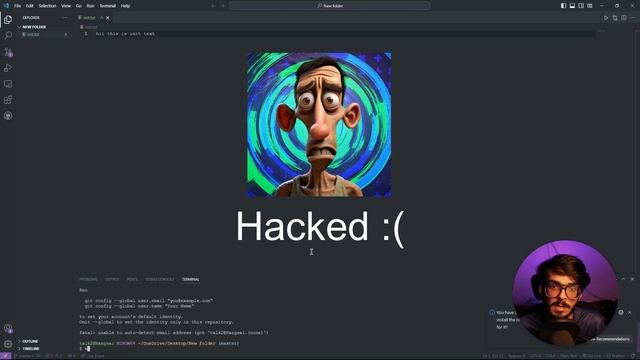
Task: Click the Run file play icon
Action: coord(606,18)
